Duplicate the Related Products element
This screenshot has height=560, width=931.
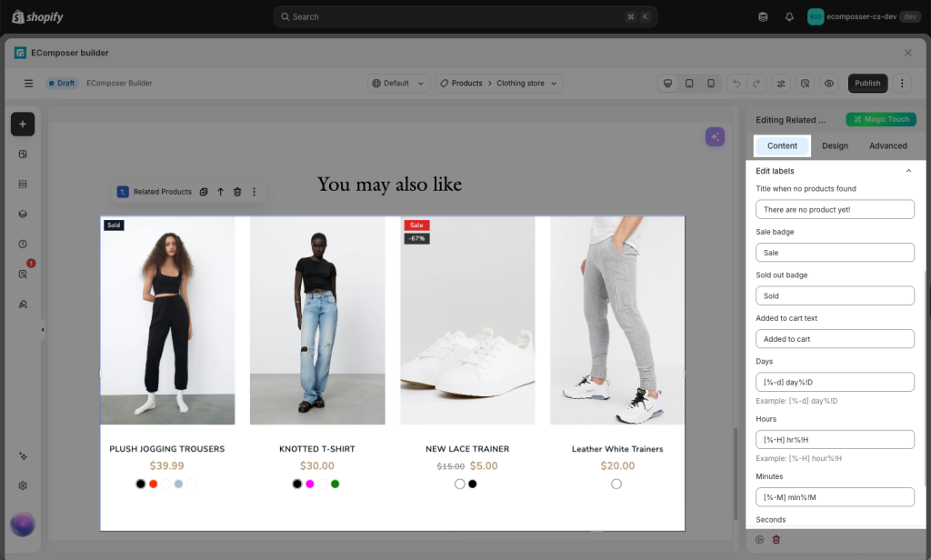pyautogui.click(x=204, y=192)
